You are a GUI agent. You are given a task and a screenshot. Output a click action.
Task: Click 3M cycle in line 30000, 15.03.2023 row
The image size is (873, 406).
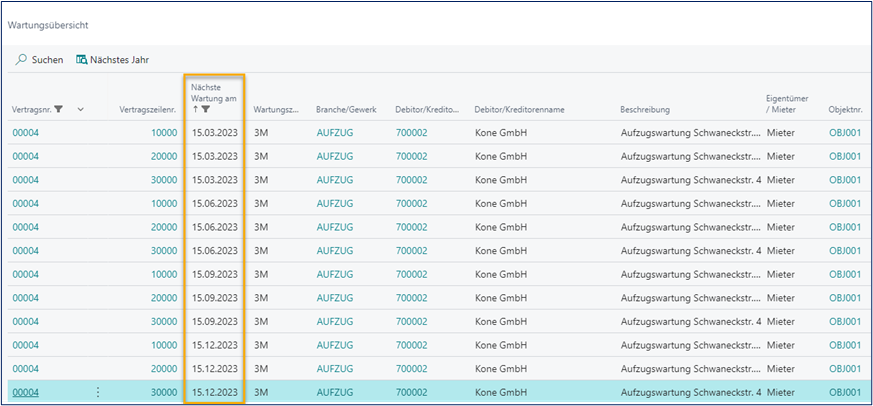click(261, 180)
